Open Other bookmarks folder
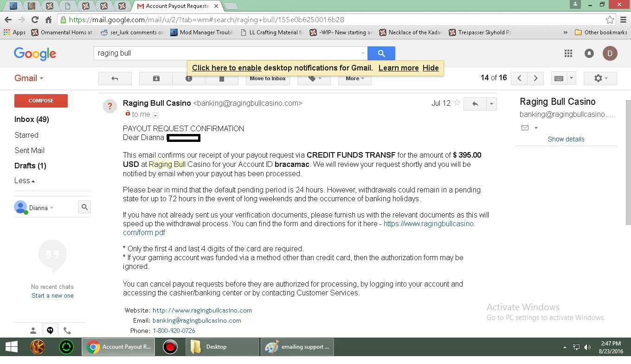The image size is (631, 364). [x=601, y=32]
